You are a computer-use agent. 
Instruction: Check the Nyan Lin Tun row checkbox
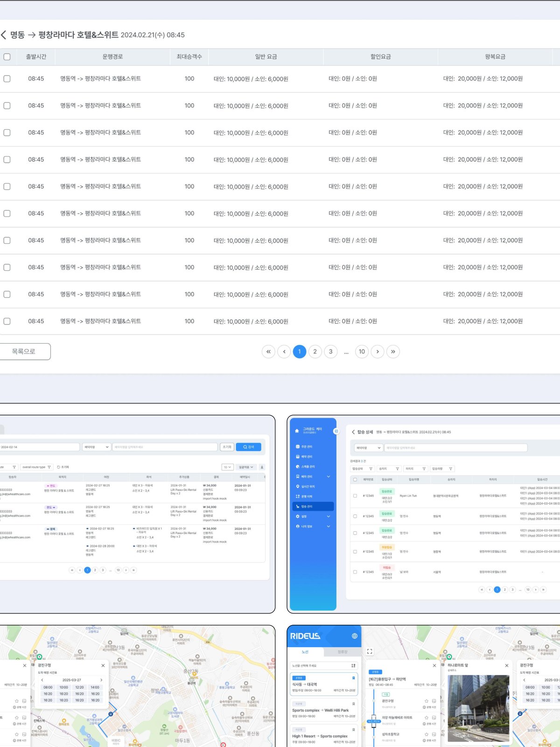pyautogui.click(x=355, y=496)
